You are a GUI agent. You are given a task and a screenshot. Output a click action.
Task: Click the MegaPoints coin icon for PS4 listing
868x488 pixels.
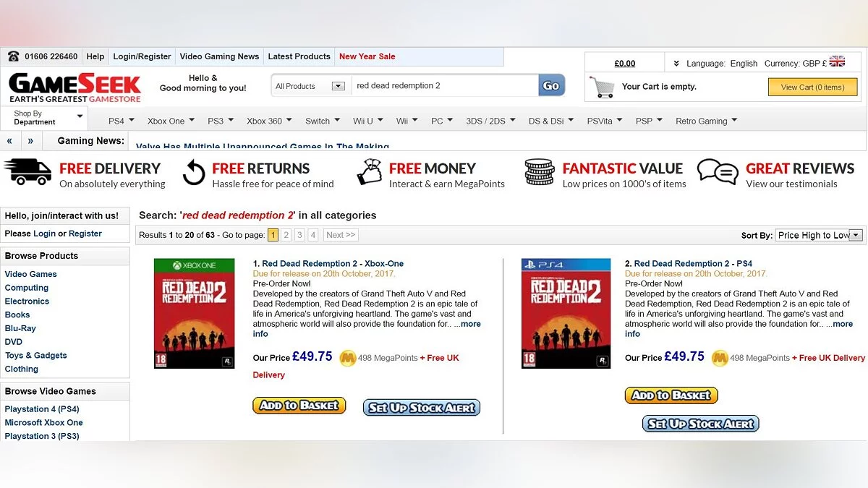pyautogui.click(x=720, y=358)
